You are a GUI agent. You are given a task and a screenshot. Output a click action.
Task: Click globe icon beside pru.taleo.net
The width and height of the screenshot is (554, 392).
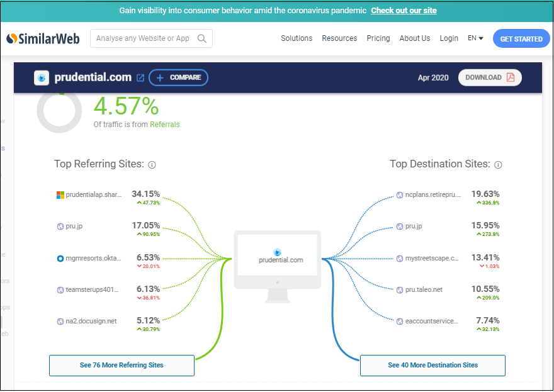[400, 290]
